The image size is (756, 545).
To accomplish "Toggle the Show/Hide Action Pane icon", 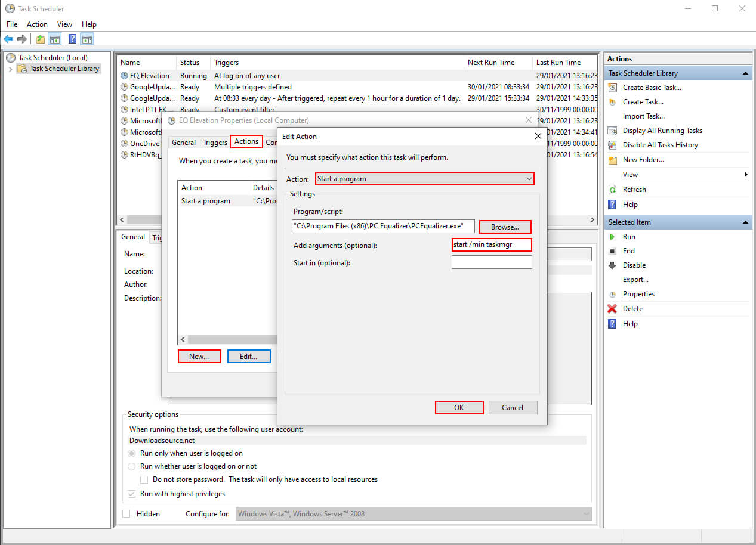I will (87, 39).
